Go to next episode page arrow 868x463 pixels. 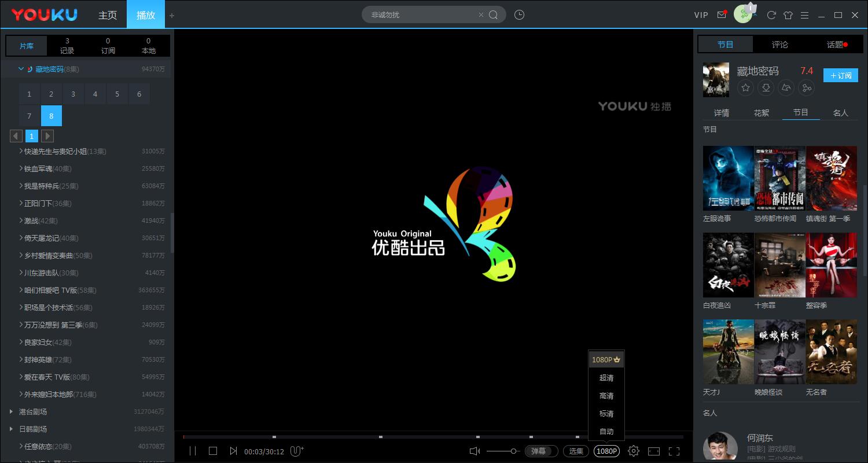(47, 136)
